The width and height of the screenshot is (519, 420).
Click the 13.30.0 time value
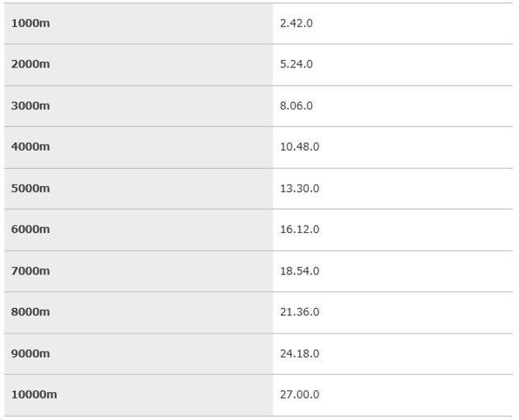(x=299, y=189)
